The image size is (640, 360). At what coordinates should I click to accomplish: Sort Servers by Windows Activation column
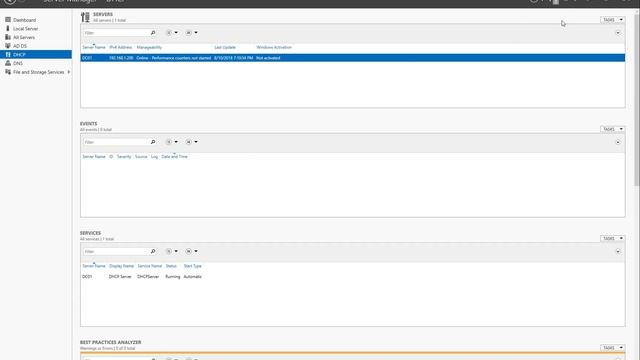click(274, 47)
